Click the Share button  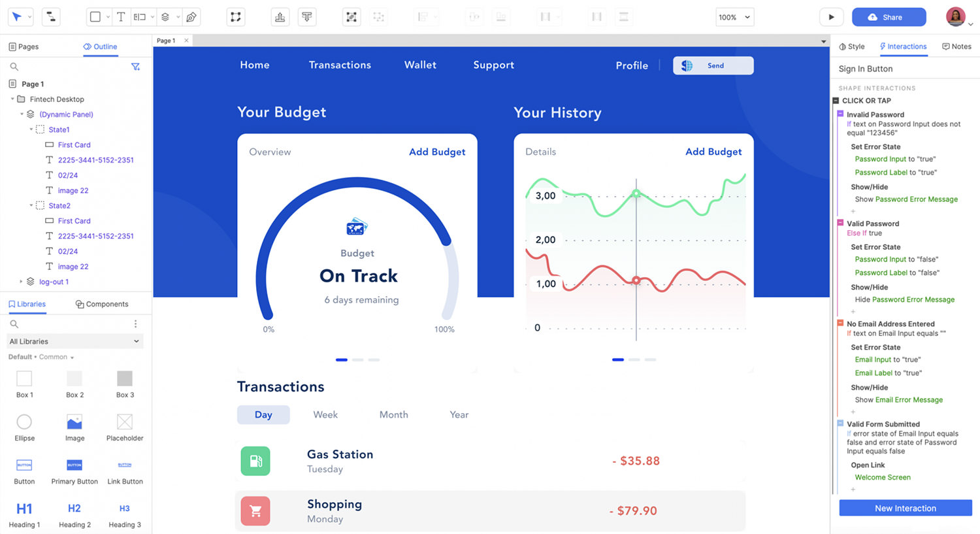(889, 17)
